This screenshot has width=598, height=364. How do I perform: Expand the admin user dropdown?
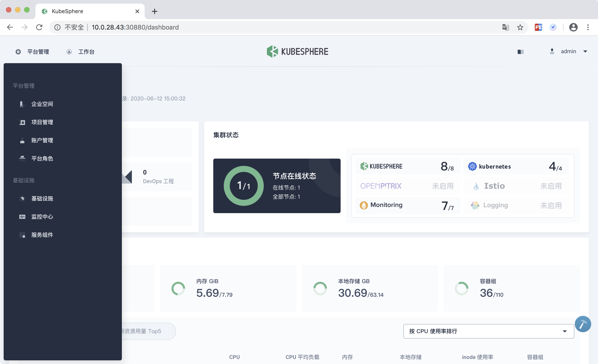point(568,51)
